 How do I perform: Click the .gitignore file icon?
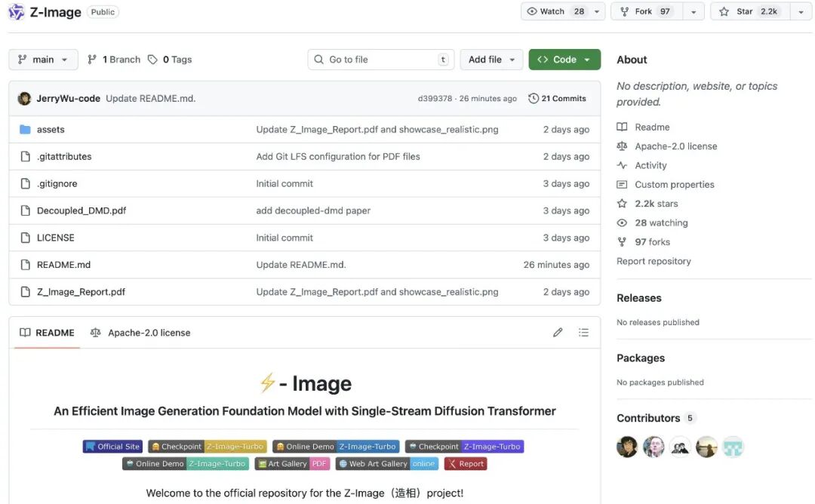click(25, 183)
